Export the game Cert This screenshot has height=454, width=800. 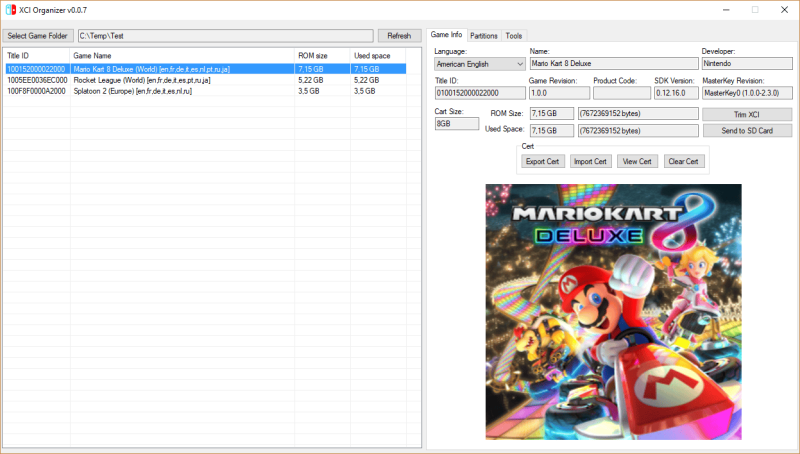pyautogui.click(x=542, y=161)
